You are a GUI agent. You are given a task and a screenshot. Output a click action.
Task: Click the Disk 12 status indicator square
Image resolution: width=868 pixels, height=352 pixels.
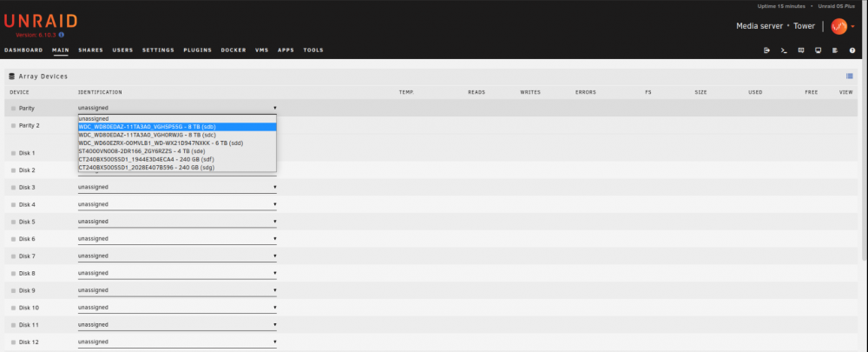[13, 342]
